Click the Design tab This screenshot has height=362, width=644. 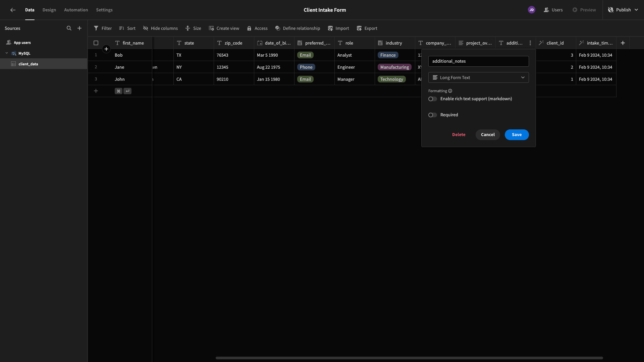(x=49, y=10)
